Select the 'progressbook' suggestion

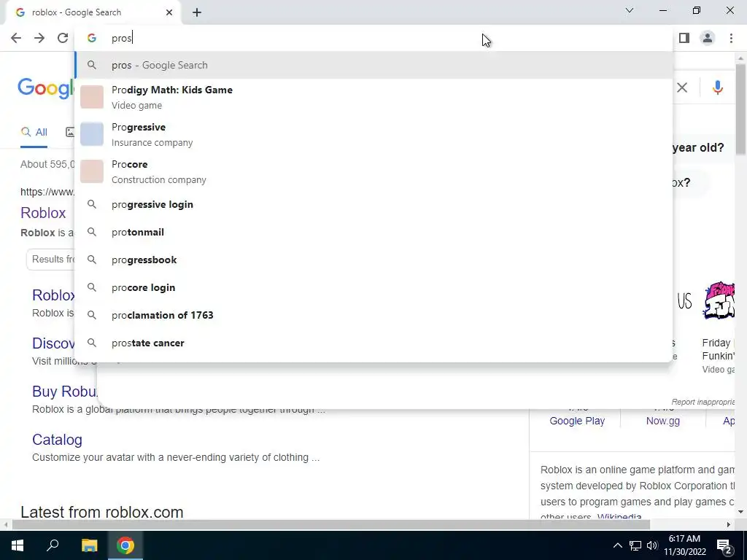tap(373, 260)
